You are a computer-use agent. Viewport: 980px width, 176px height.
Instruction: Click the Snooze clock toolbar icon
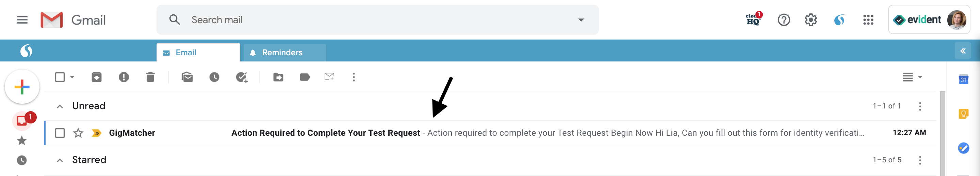(x=214, y=77)
